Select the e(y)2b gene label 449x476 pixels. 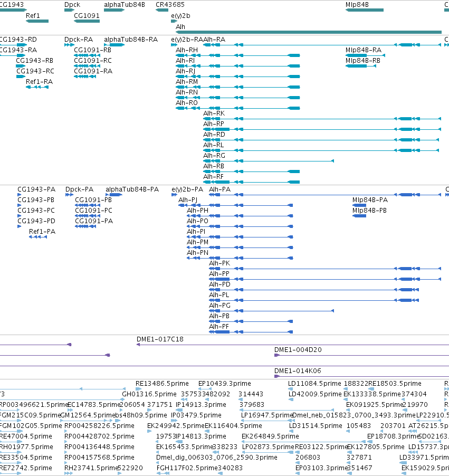click(x=180, y=16)
